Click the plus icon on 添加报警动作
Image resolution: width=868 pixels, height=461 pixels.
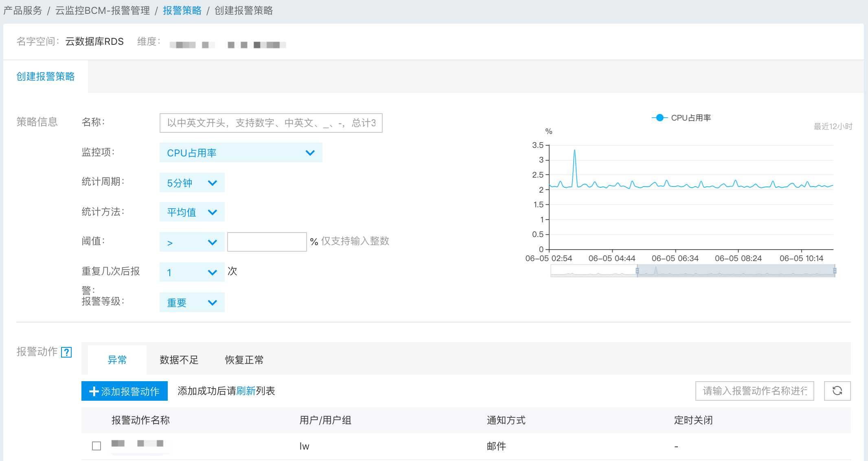[x=94, y=391]
